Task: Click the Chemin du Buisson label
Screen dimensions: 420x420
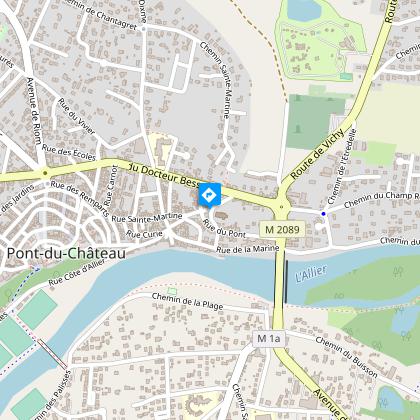Action: pyautogui.click(x=347, y=357)
